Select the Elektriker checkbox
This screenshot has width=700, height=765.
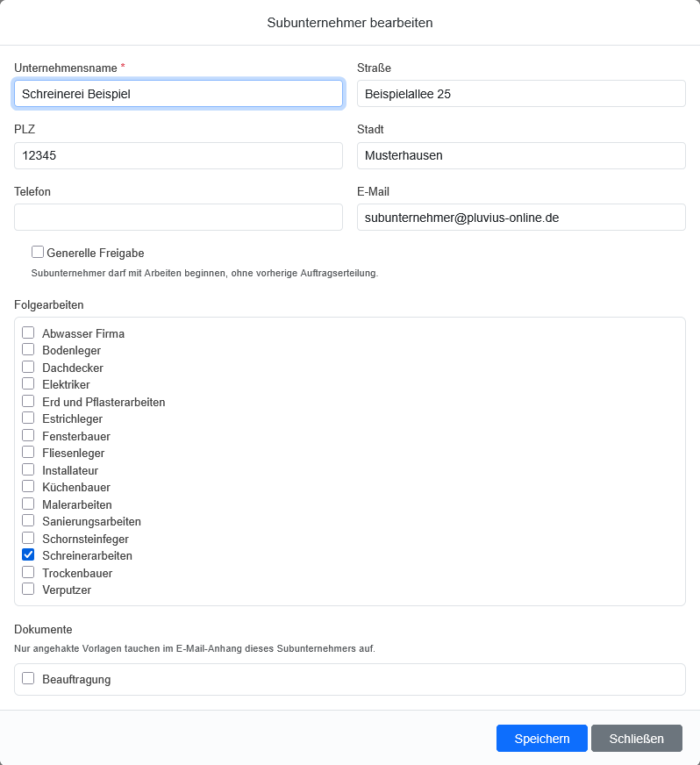28,384
